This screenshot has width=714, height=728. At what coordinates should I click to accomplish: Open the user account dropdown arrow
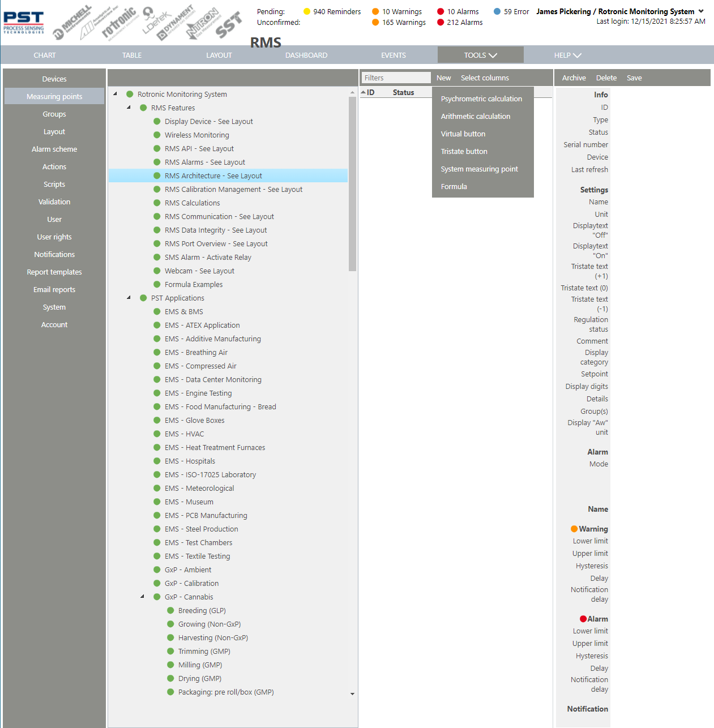701,11
